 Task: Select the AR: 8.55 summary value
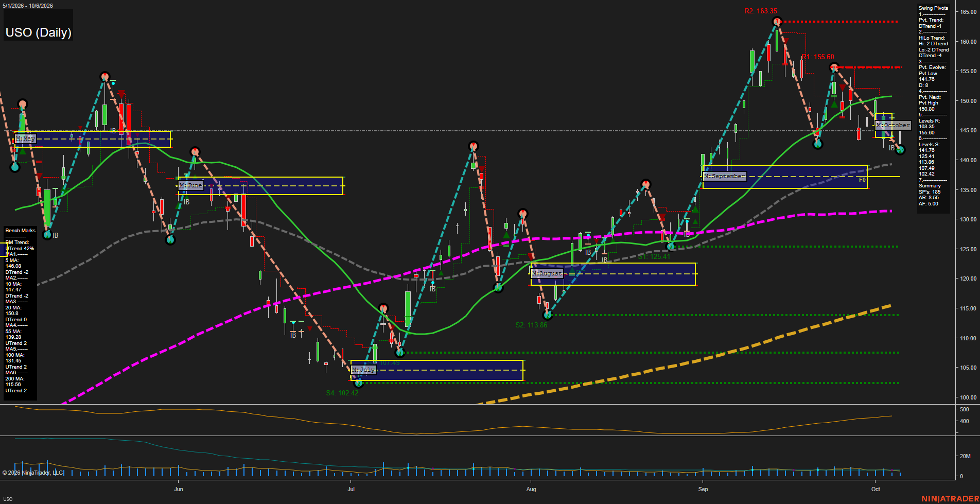pos(929,198)
